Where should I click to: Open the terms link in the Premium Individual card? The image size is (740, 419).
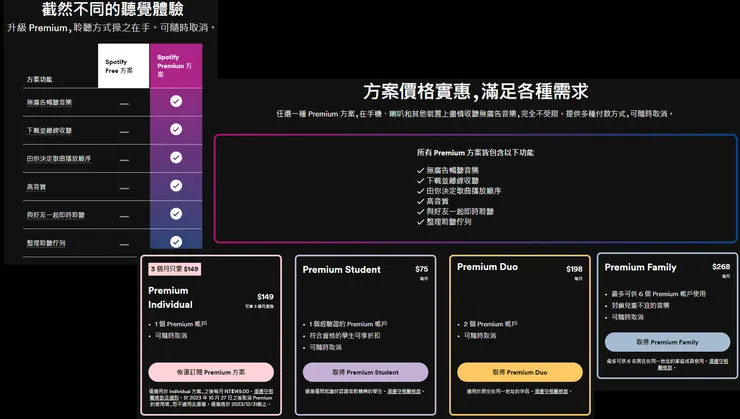tap(263, 391)
